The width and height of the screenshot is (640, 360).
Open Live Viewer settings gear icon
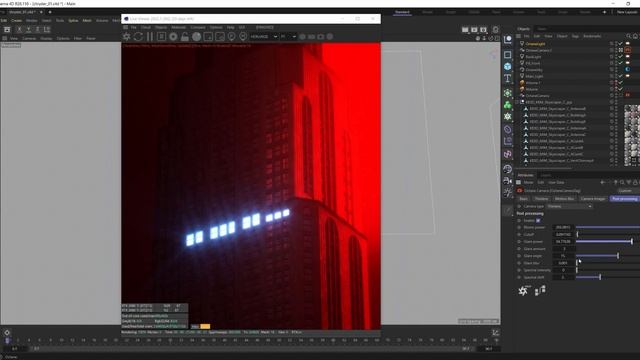(127, 37)
